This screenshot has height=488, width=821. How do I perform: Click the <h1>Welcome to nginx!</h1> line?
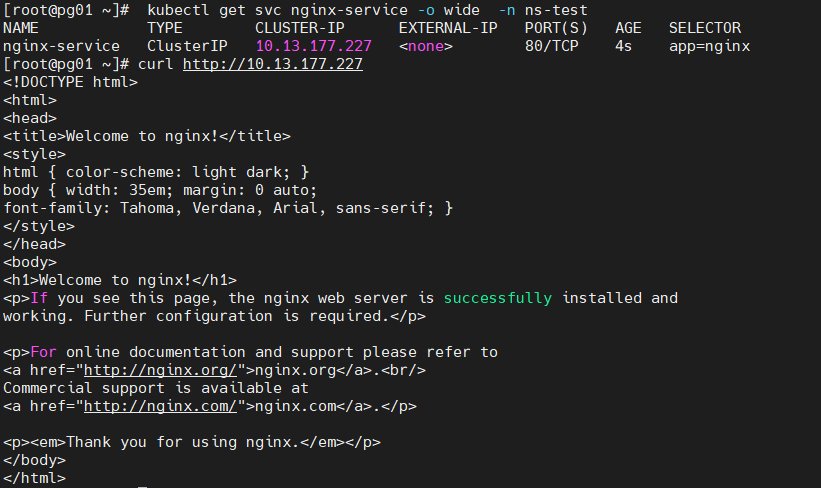click(120, 280)
